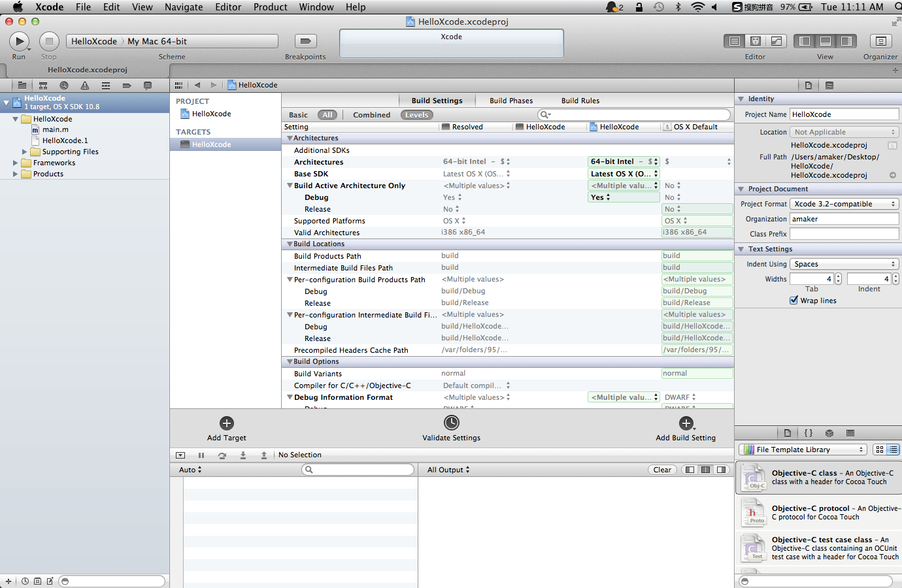
Task: Open the Project Format dropdown
Action: pyautogui.click(x=844, y=204)
